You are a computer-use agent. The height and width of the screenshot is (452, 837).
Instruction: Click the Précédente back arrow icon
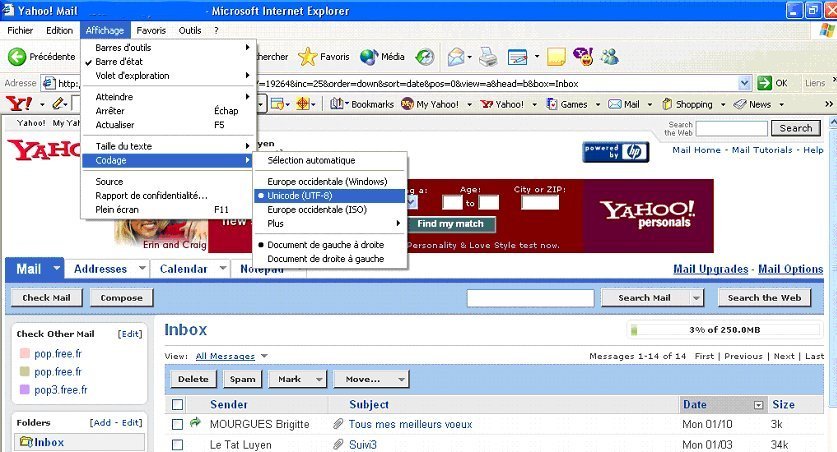click(x=17, y=57)
